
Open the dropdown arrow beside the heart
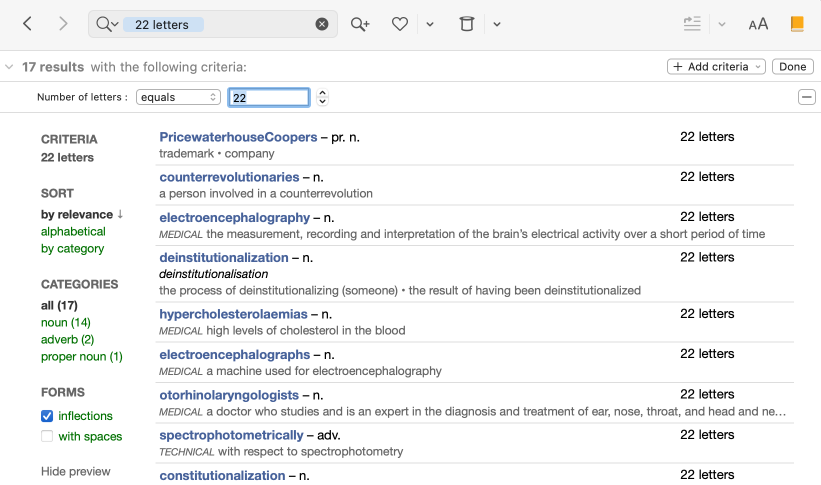pos(430,24)
